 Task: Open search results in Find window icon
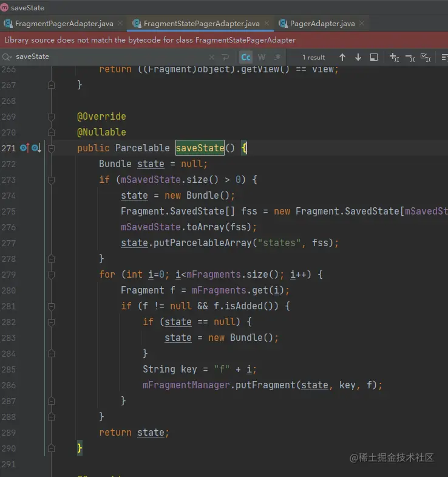tap(374, 57)
